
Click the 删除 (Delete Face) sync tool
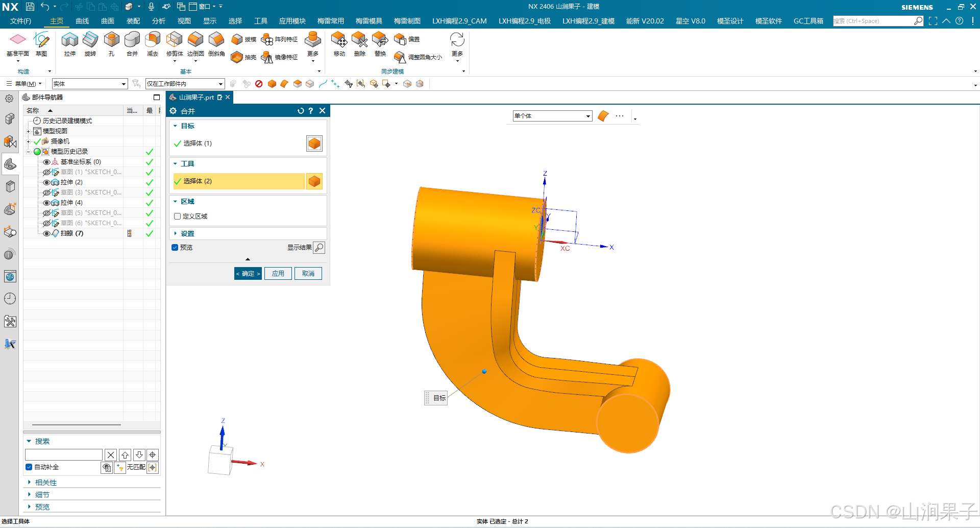coord(360,44)
